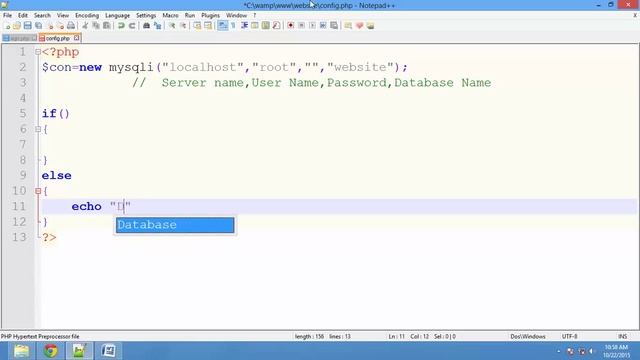The width and height of the screenshot is (640, 360).
Task: Collapse the red fold marker on line 10
Action: click(x=38, y=191)
